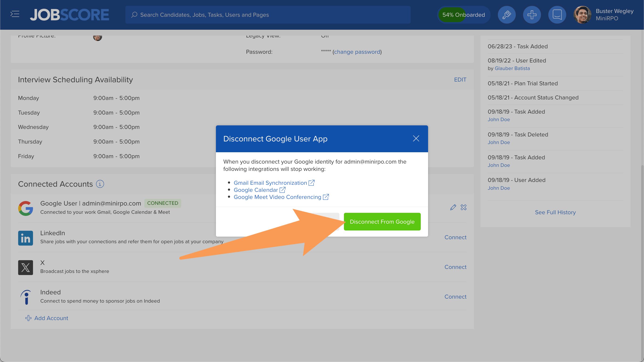
Task: Click the CONNECTED status badge
Action: tap(162, 203)
